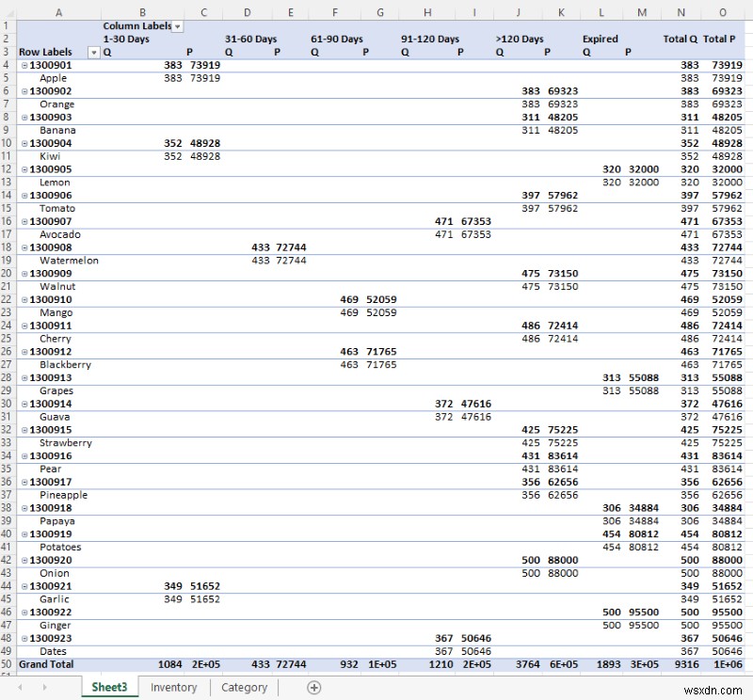Collapse the 1300903 group

[24, 118]
